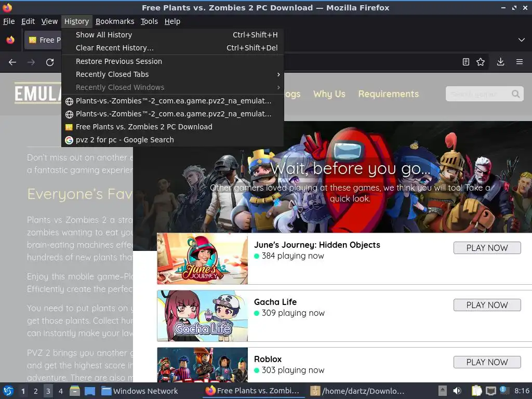
Task: Open the file manager taskbar icon
Action: pyautogui.click(x=75, y=391)
